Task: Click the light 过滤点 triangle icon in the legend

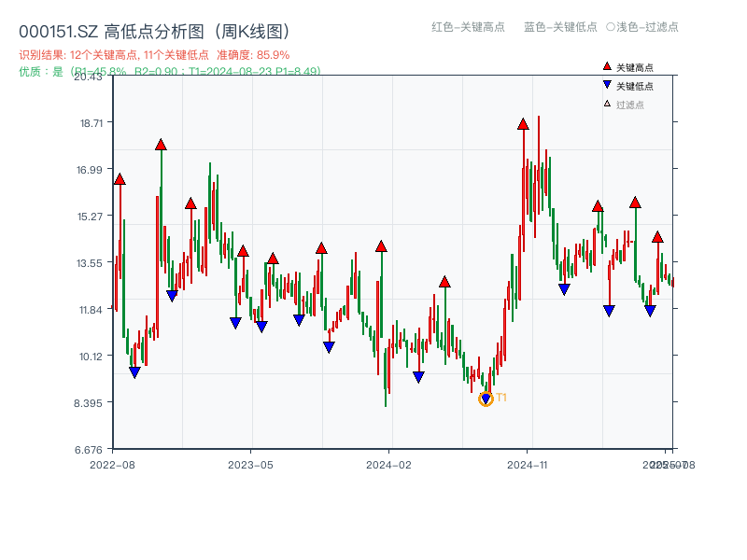Action: coord(607,102)
